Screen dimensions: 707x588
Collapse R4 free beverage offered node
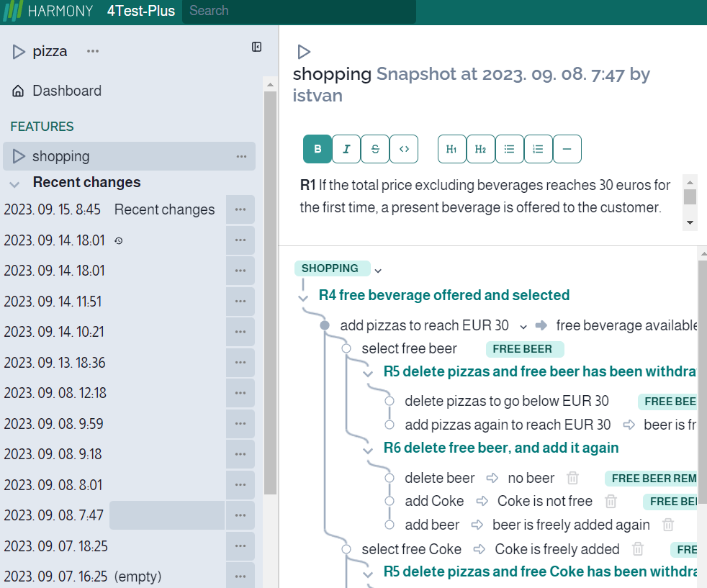(x=303, y=298)
